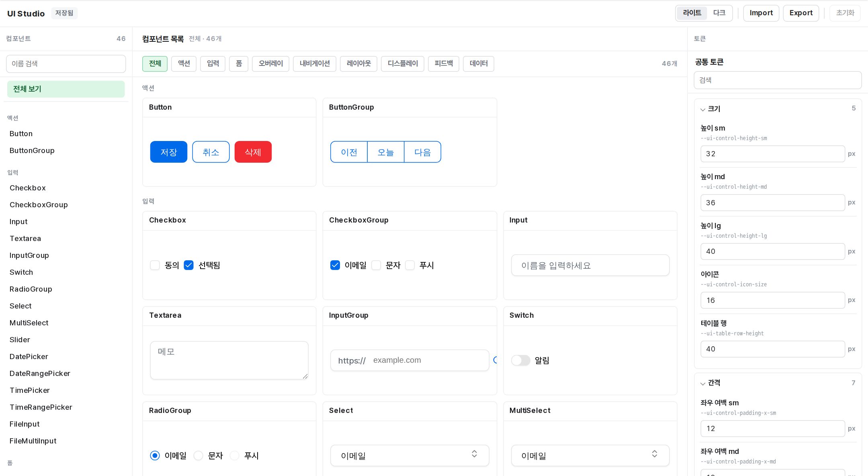Select 이전 in the ButtonGroup
868x476 pixels.
[349, 152]
